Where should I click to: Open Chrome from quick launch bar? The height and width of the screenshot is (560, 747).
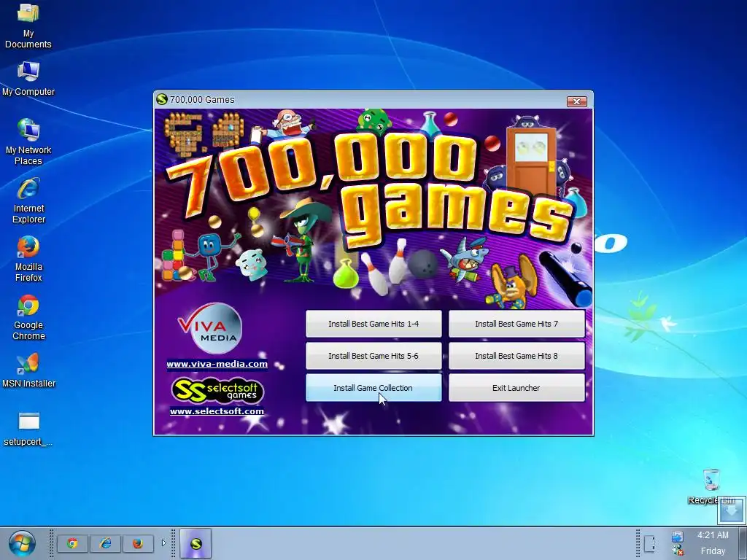point(72,543)
